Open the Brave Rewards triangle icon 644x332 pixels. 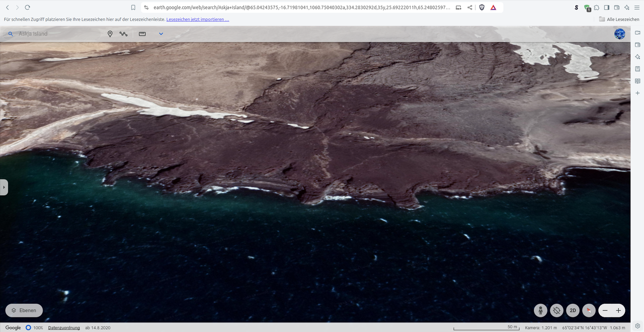(x=493, y=8)
